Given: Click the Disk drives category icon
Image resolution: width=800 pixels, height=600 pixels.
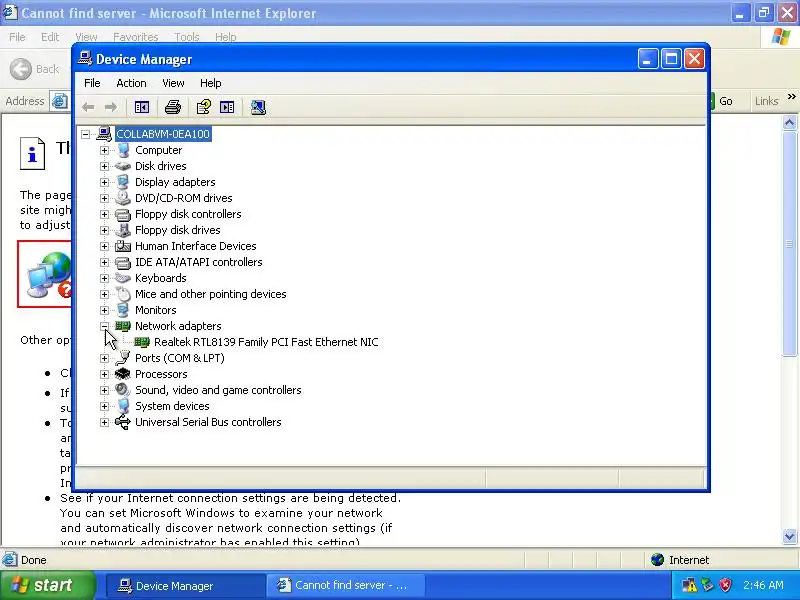Looking at the screenshot, I should pyautogui.click(x=123, y=166).
